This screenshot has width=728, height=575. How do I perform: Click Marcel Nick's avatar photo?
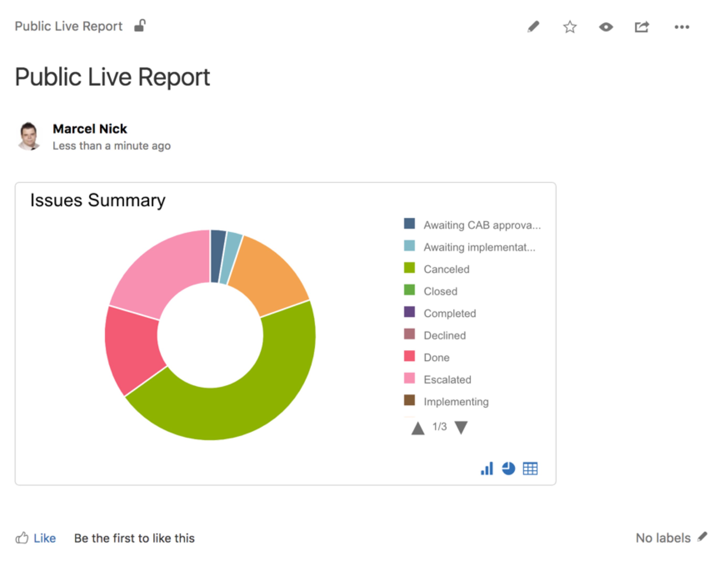[x=29, y=136]
